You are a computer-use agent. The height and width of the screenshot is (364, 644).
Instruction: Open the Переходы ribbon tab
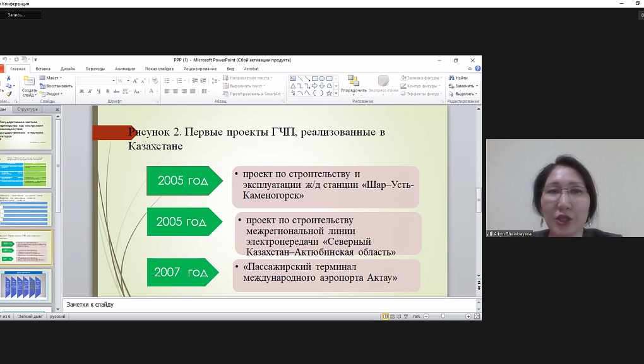click(95, 69)
